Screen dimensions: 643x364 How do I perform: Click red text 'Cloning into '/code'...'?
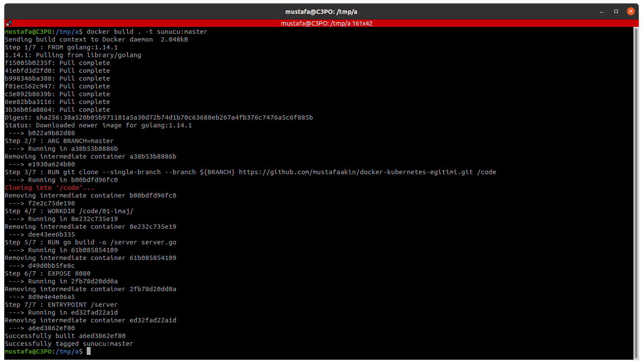(x=49, y=188)
